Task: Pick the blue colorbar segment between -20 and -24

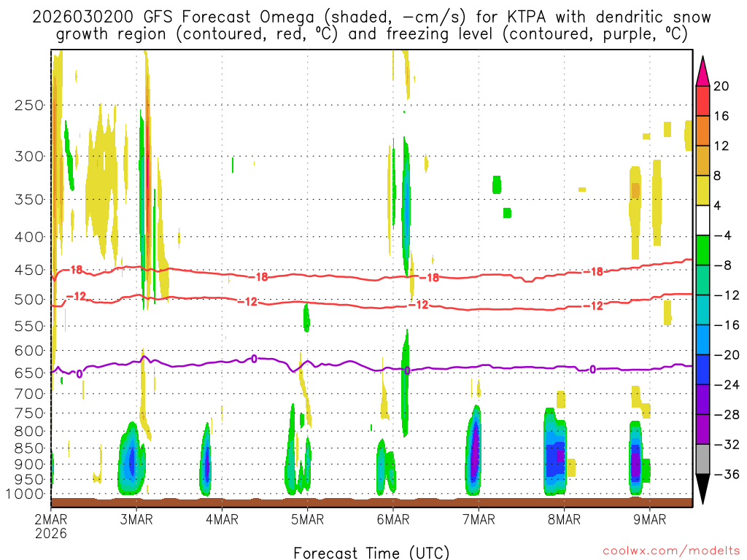Action: coord(703,370)
